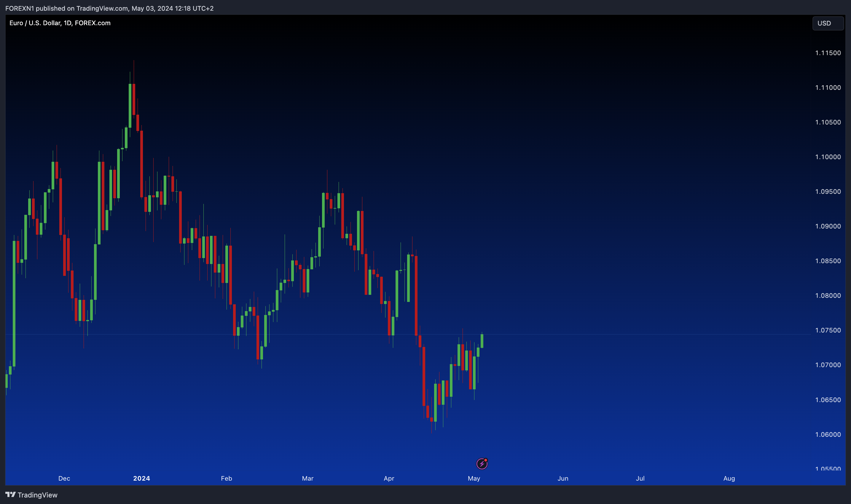Click the Euro / U.S. Dollar chart title
Image resolution: width=851 pixels, height=504 pixels.
pos(60,23)
